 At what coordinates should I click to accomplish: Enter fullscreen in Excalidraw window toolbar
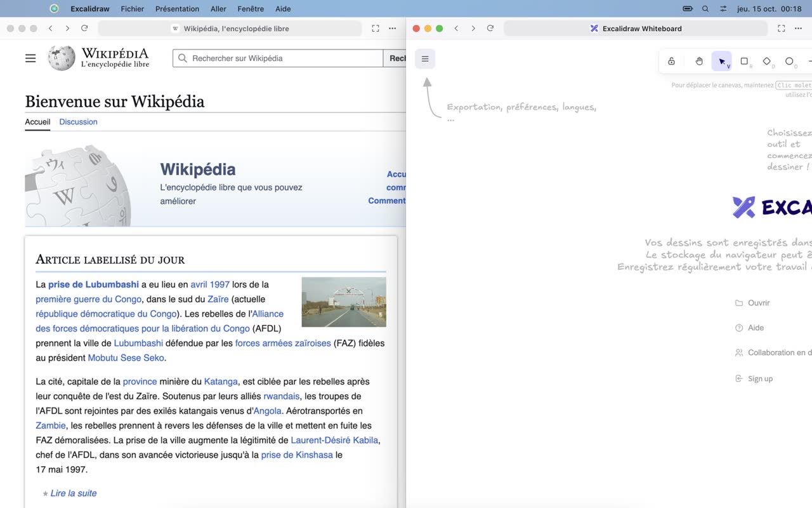point(782,29)
